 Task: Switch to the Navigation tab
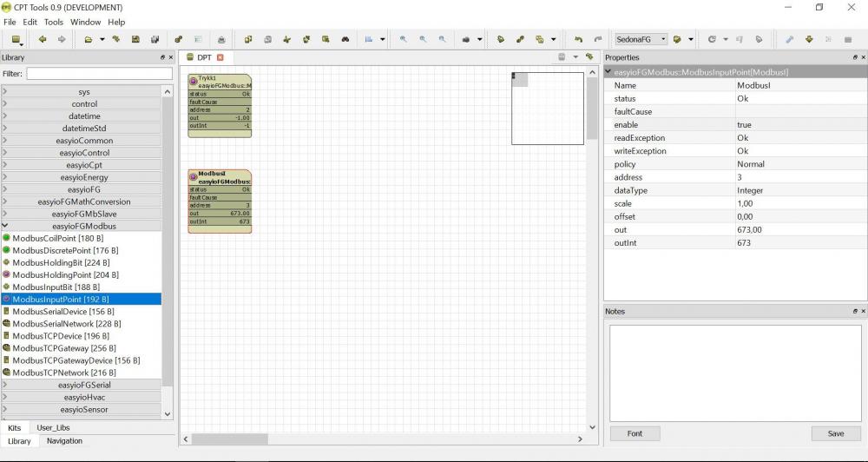pos(64,441)
